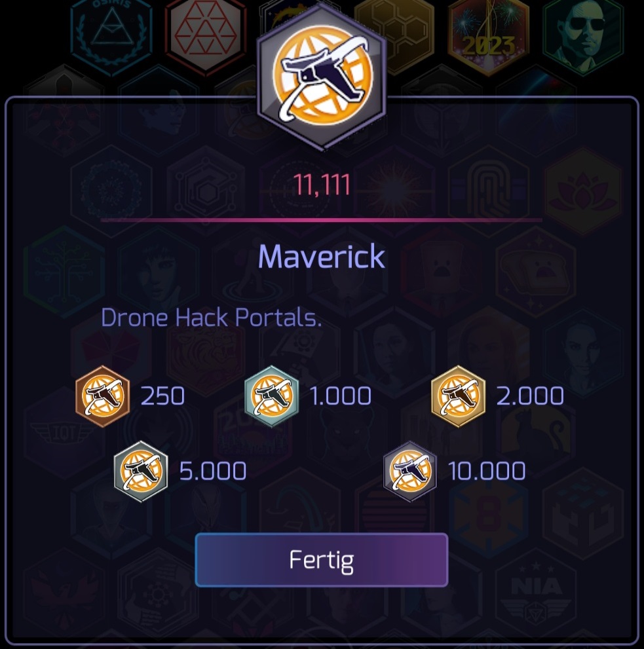Select the onyx 10.000 Maverick badge
Screen dimensions: 644x649
tap(410, 472)
